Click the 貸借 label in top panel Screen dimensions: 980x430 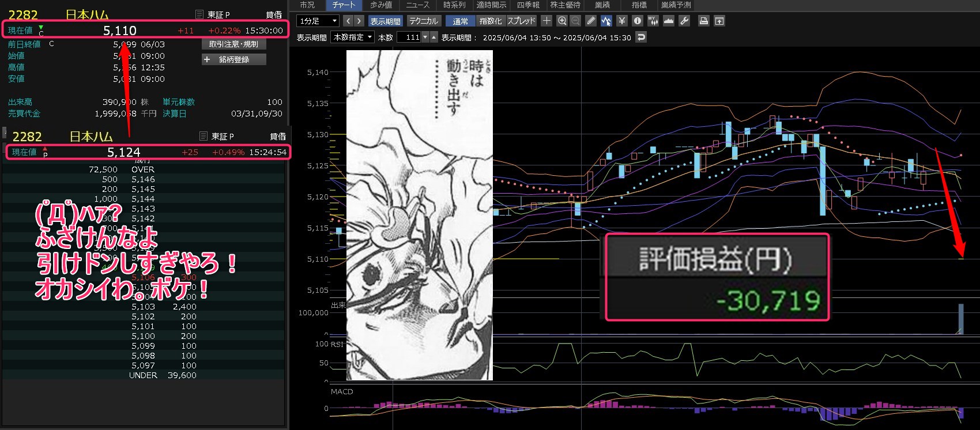click(x=274, y=14)
